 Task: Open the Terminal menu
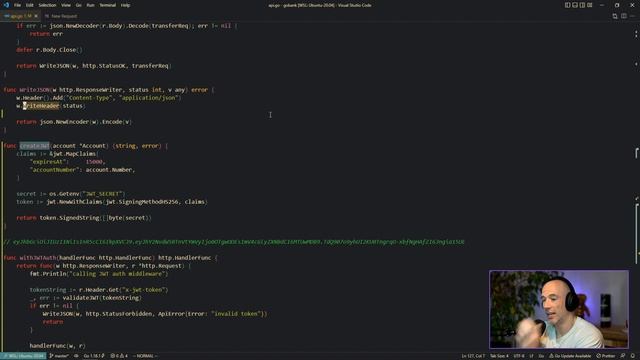point(107,5)
